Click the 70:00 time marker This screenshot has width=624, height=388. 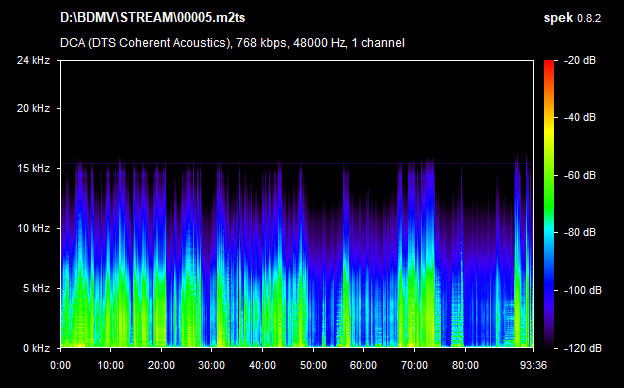[414, 365]
